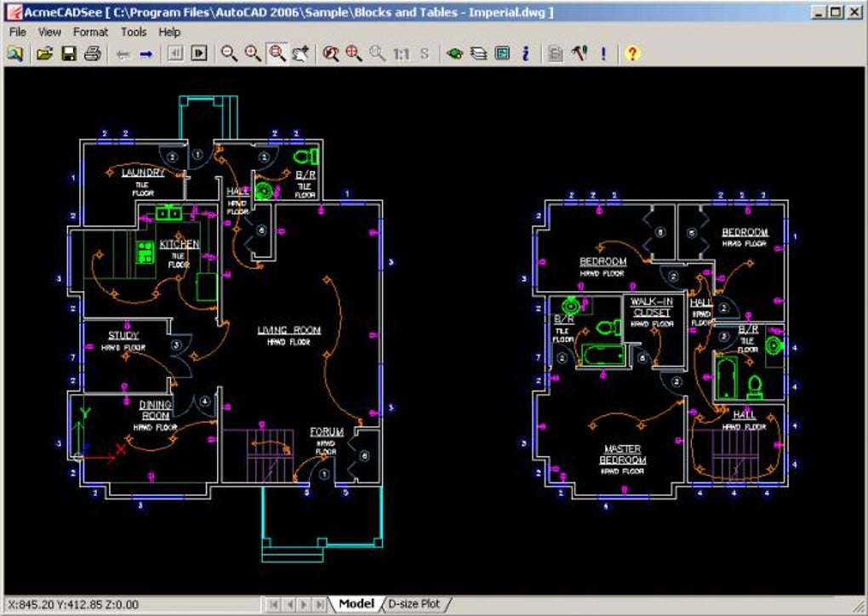Click the previous-layout tab navigation arrow

(288, 604)
